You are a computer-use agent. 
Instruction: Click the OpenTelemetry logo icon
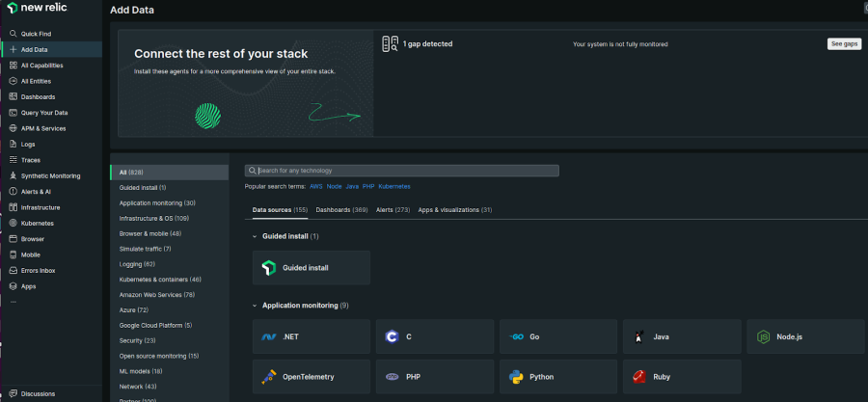(x=268, y=377)
